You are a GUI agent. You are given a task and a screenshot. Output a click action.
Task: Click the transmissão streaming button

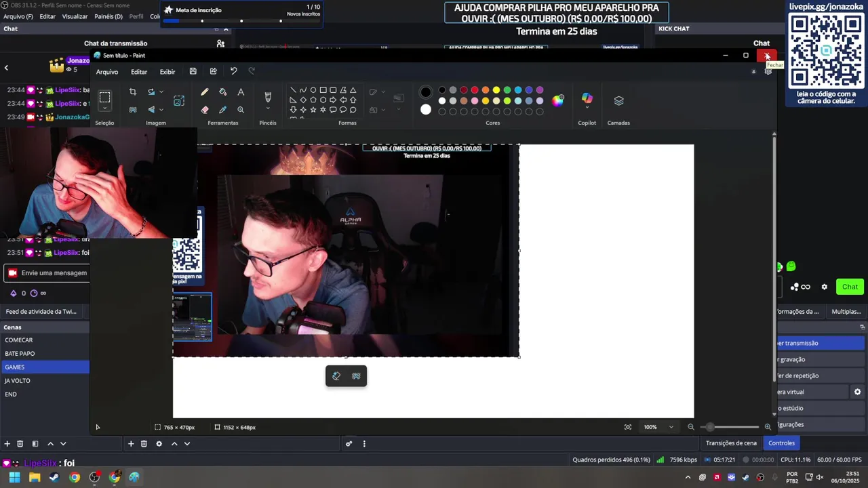coord(821,343)
